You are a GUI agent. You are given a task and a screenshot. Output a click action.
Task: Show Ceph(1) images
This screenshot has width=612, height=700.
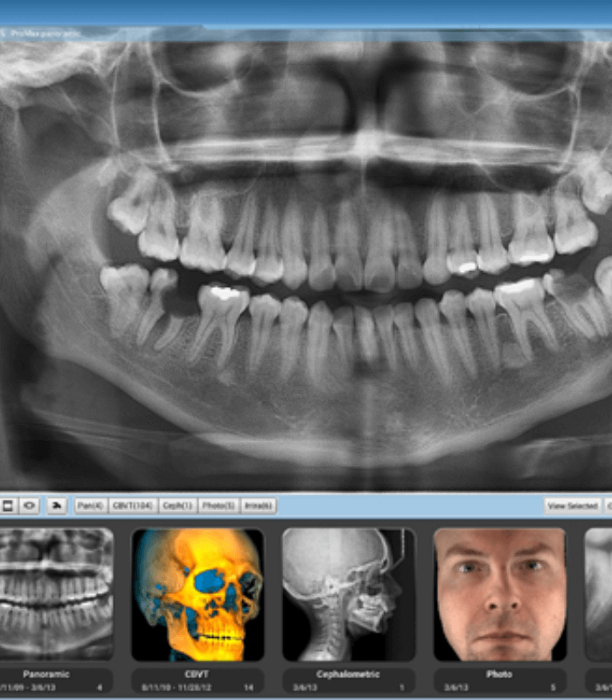pyautogui.click(x=177, y=506)
